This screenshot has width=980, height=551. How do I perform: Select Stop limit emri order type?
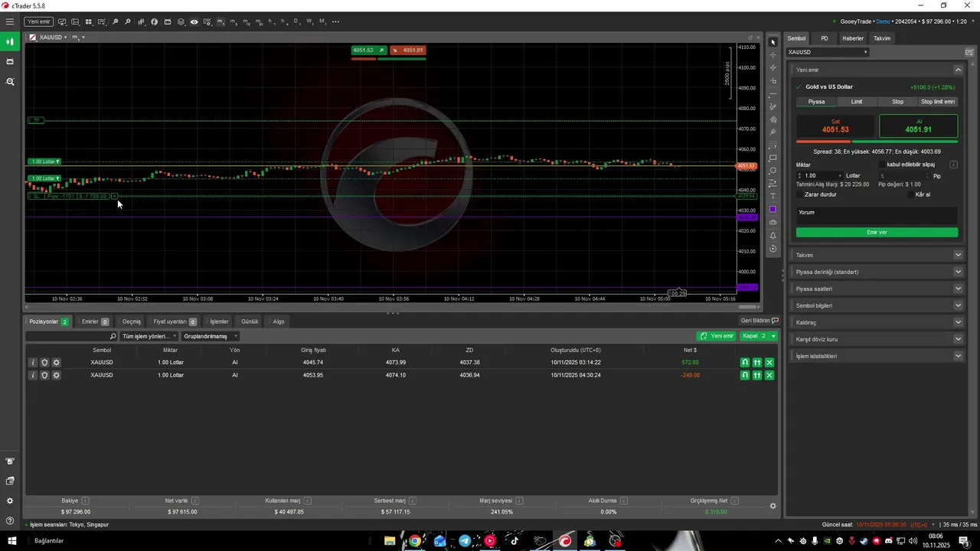[x=938, y=102]
